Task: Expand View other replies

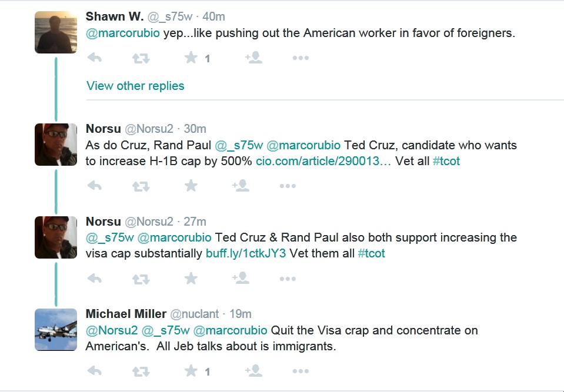Action: pyautogui.click(x=135, y=86)
